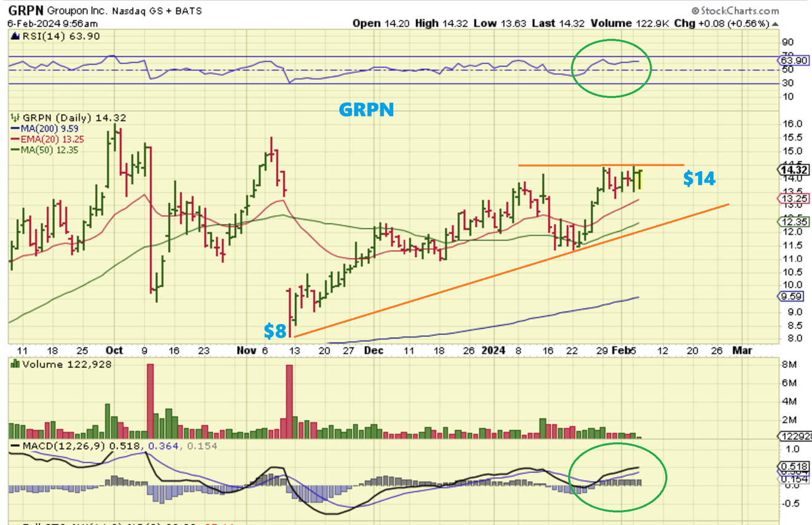Screen dimensions: 812x525
Task: Click the bold GRPN ticker in the header
Action: pos(26,11)
